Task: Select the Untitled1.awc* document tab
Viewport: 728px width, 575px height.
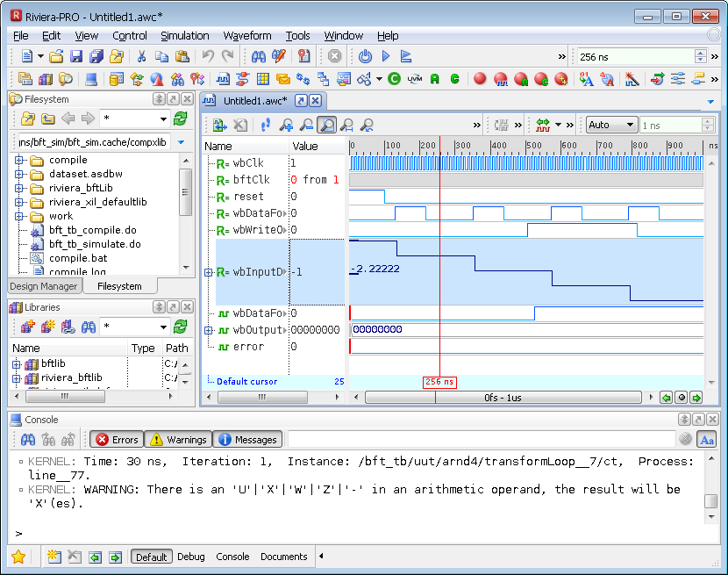Action: [x=255, y=100]
